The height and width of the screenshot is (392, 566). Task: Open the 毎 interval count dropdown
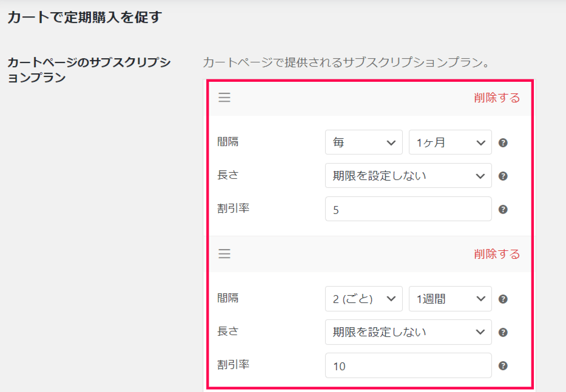pos(363,142)
